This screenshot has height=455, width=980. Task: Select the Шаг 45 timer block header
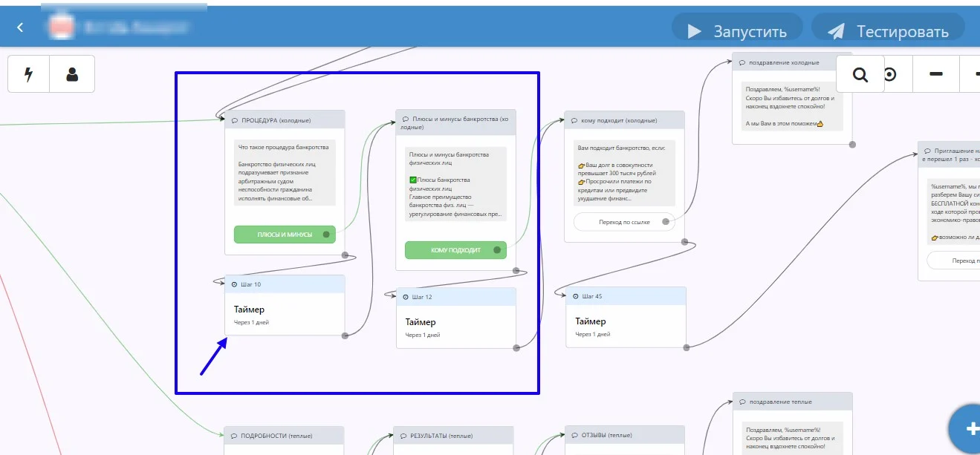pos(626,296)
